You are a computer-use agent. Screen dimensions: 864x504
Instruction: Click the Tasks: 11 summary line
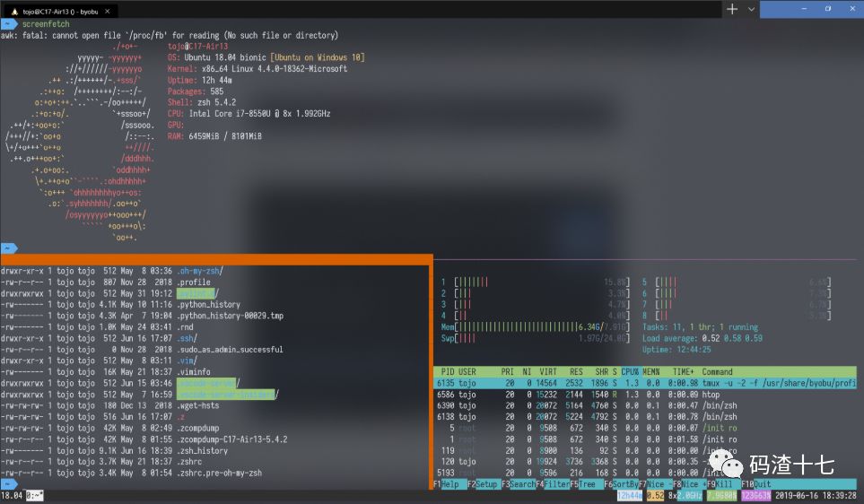pos(700,326)
